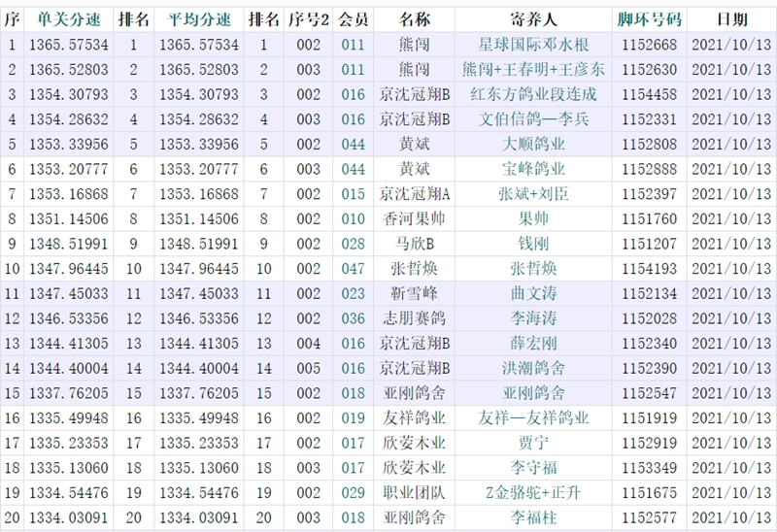Select the 职业团队 name cell

tap(413, 493)
